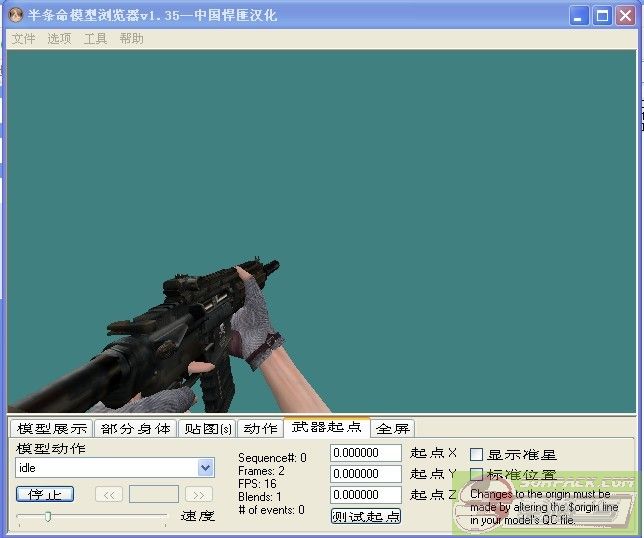
Task: Open the 工具 (Tools) menu
Action: click(x=95, y=39)
